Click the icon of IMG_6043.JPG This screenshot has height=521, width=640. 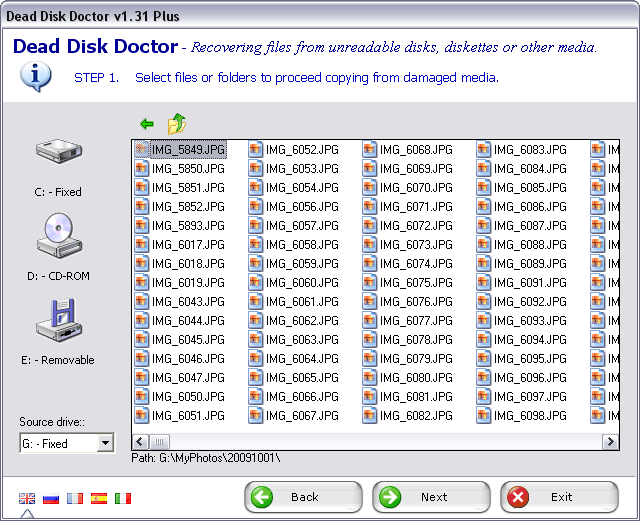tap(141, 301)
